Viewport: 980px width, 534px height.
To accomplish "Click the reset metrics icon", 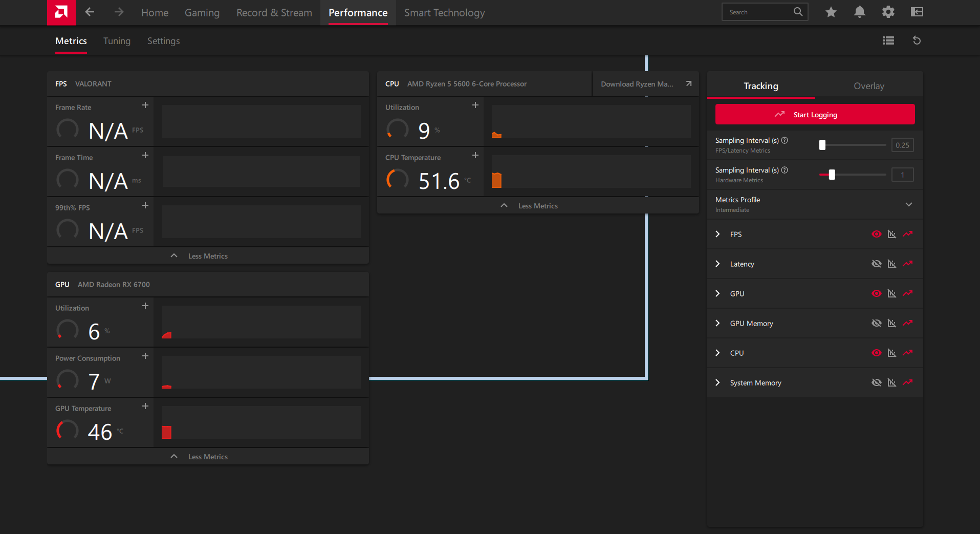I will [x=917, y=40].
